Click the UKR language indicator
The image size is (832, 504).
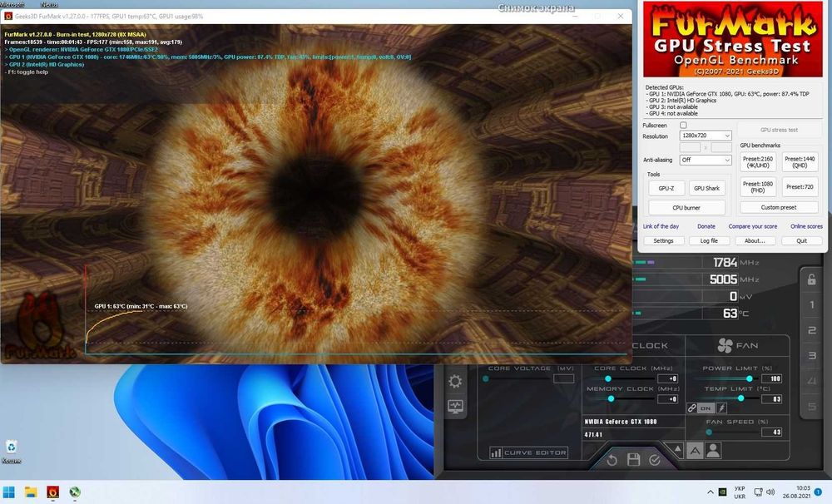click(x=740, y=492)
